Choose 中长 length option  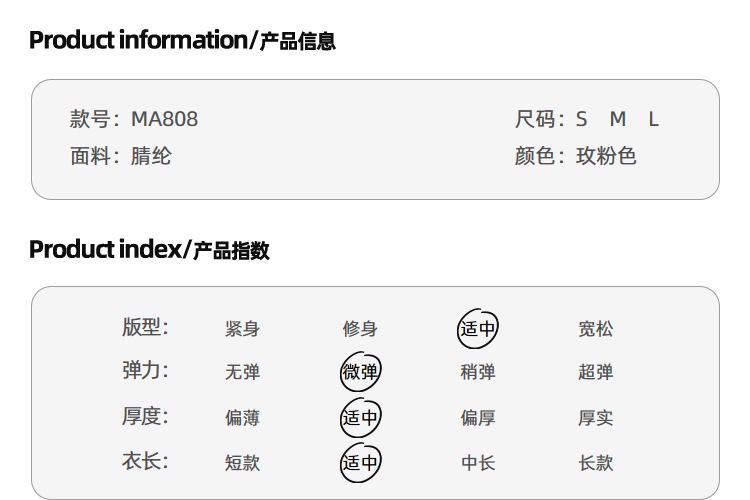[x=478, y=463]
